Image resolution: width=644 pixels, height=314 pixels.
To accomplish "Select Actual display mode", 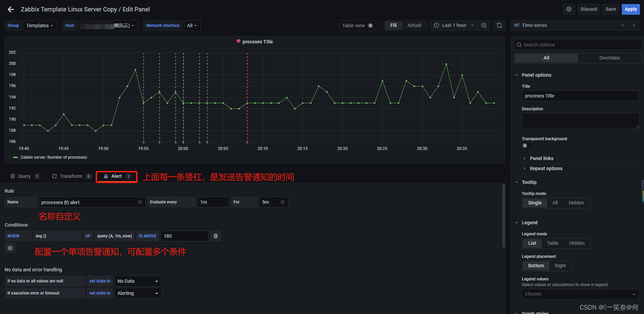I will (414, 26).
